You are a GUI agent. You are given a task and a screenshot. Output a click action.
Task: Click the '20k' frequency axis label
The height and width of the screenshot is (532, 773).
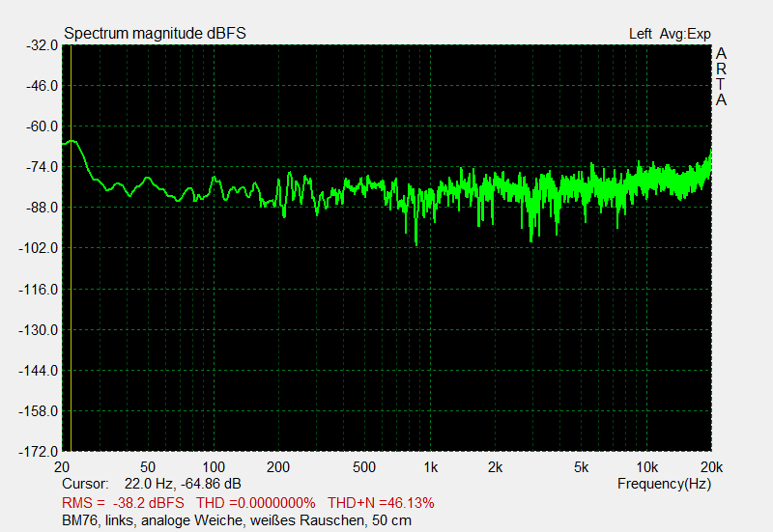712,467
